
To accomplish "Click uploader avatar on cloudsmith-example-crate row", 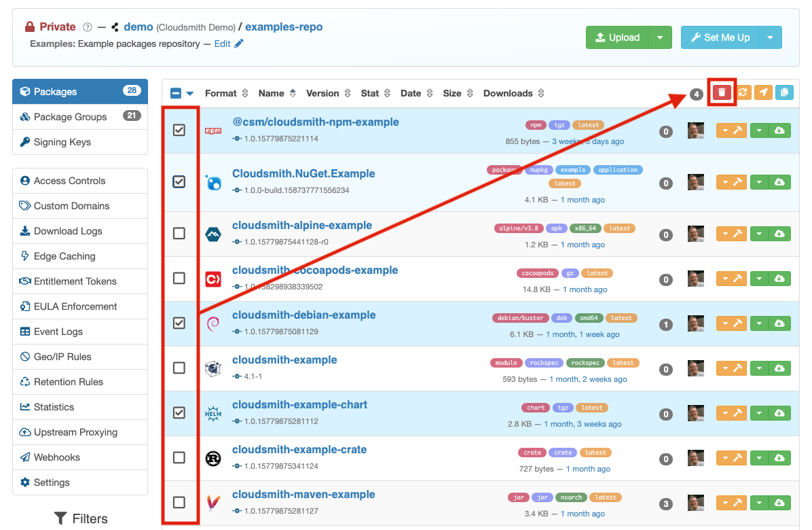I will tap(695, 458).
